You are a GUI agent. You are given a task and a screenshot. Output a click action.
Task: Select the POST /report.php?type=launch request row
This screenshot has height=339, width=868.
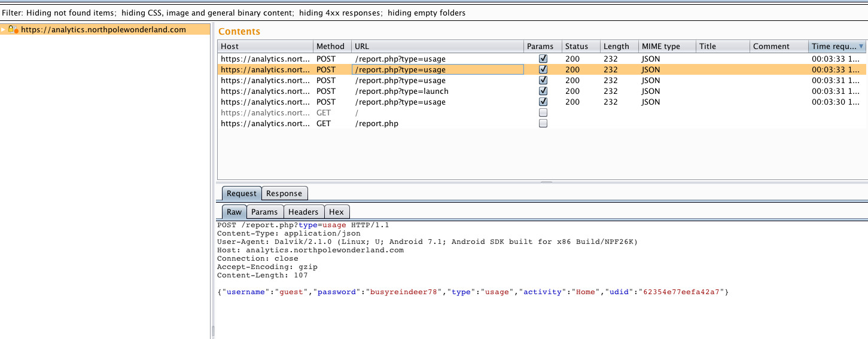coord(401,91)
